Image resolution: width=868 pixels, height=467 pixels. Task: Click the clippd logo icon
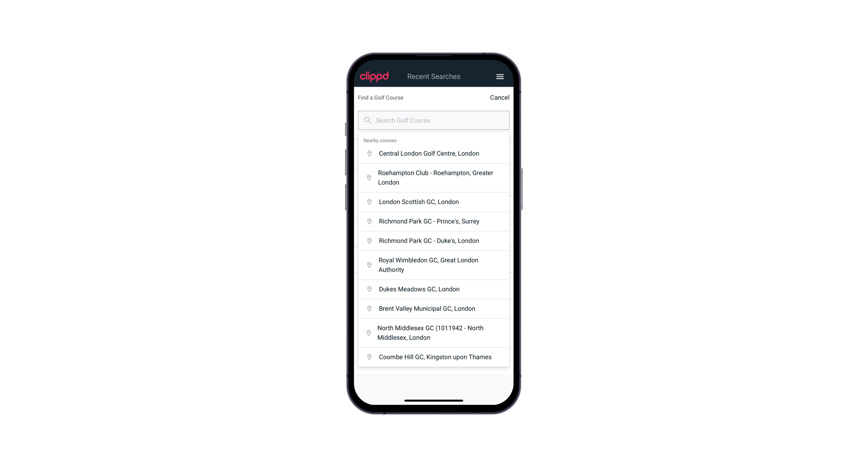pos(375,76)
